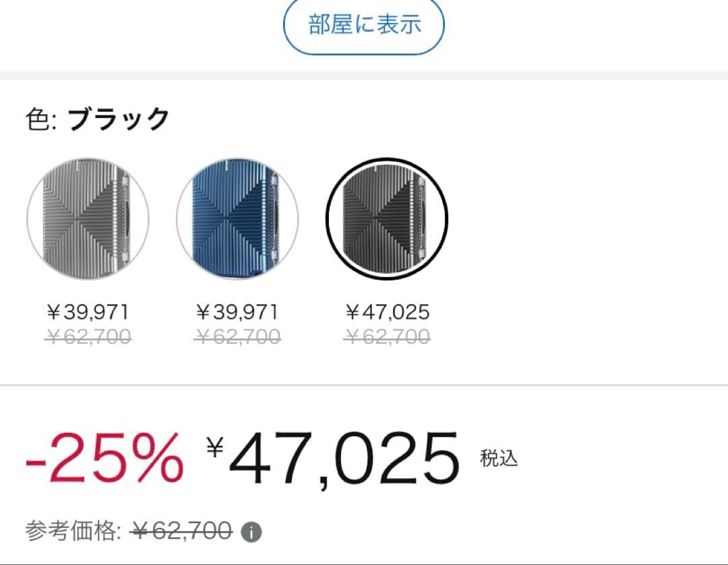
Task: Click the crossed-out ¥62,700 under silver swatch
Action: 88,336
